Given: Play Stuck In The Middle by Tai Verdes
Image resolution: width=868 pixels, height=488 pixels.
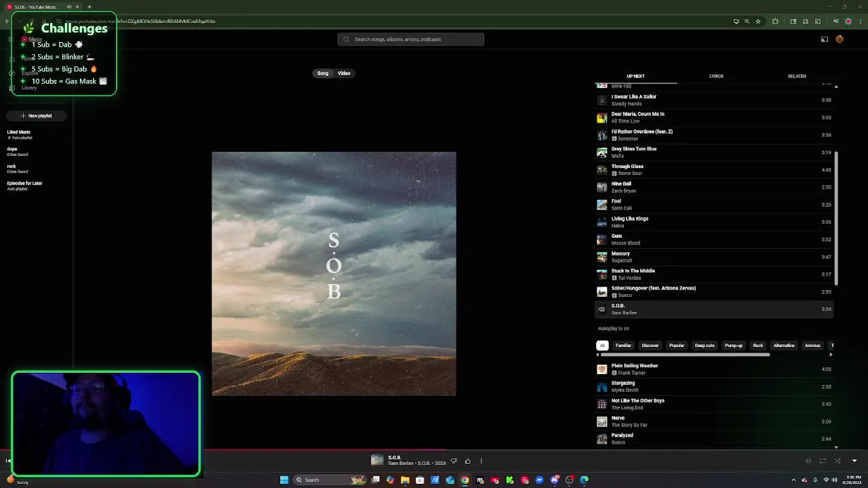Looking at the screenshot, I should [714, 274].
